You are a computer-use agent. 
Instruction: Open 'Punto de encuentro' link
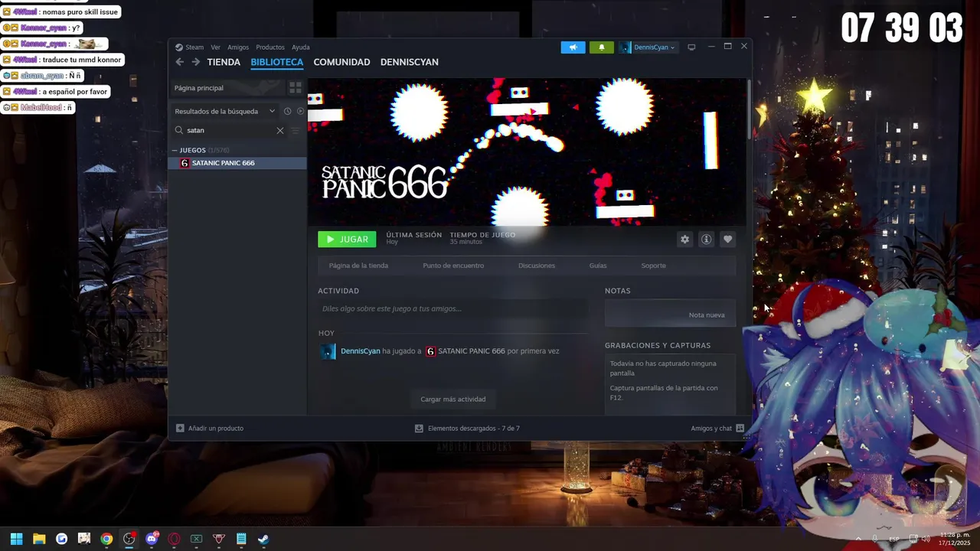tap(453, 266)
